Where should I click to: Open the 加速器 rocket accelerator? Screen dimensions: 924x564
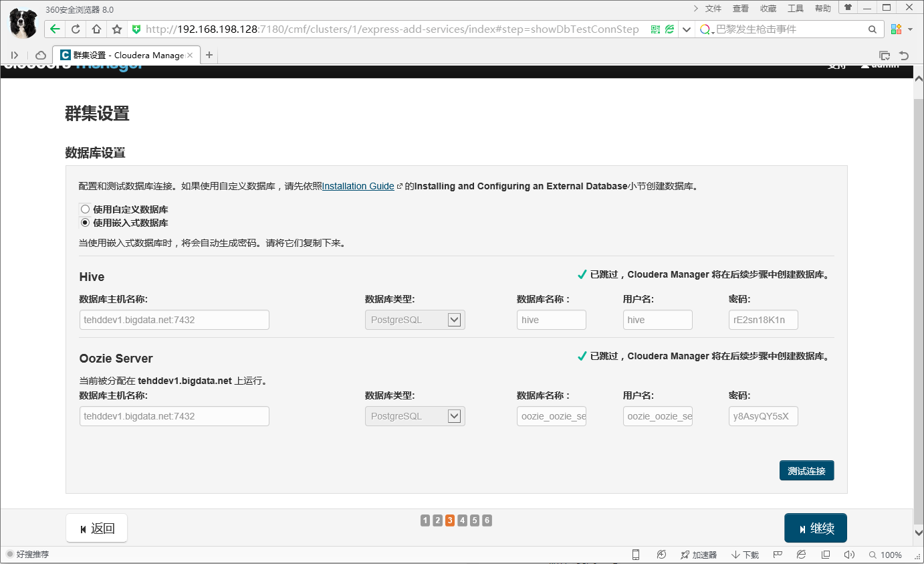[x=699, y=555]
